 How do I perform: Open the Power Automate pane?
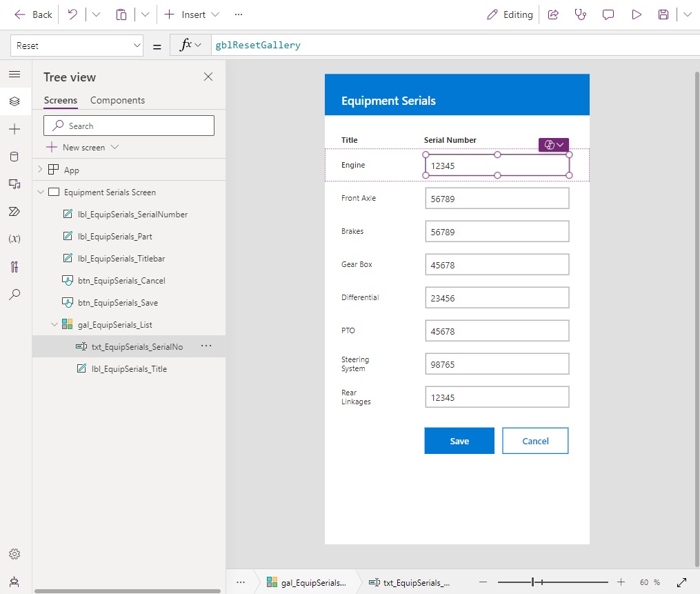coord(14,212)
